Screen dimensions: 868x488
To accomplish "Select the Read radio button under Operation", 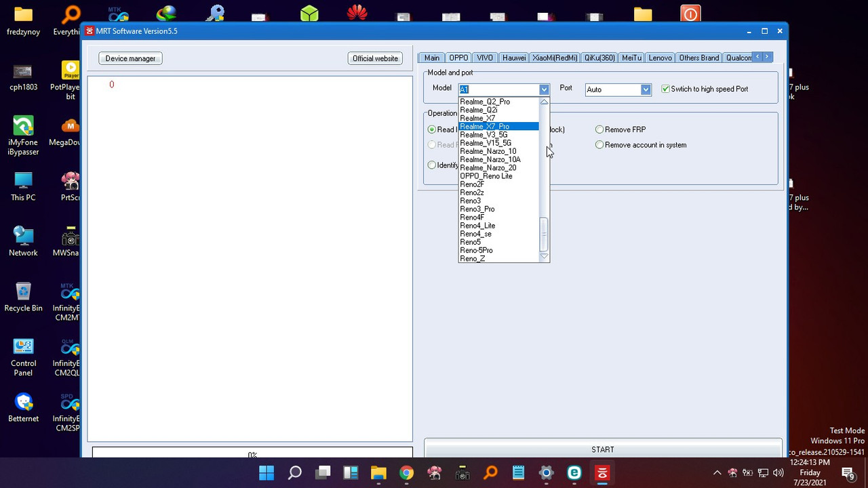I will coord(432,129).
